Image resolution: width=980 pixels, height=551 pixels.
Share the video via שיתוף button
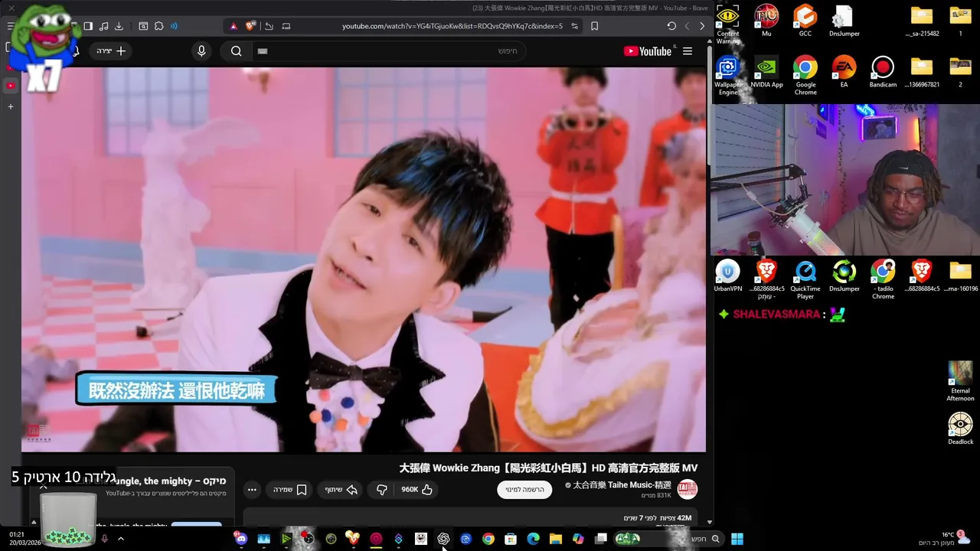(341, 490)
